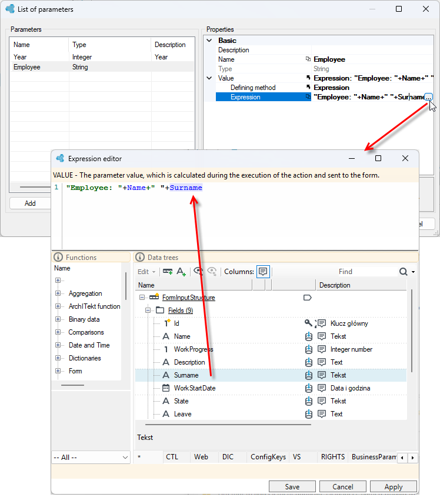Image resolution: width=440 pixels, height=504 pixels.
Task: Collapse the FormInputStructure tree node
Action: [142, 298]
